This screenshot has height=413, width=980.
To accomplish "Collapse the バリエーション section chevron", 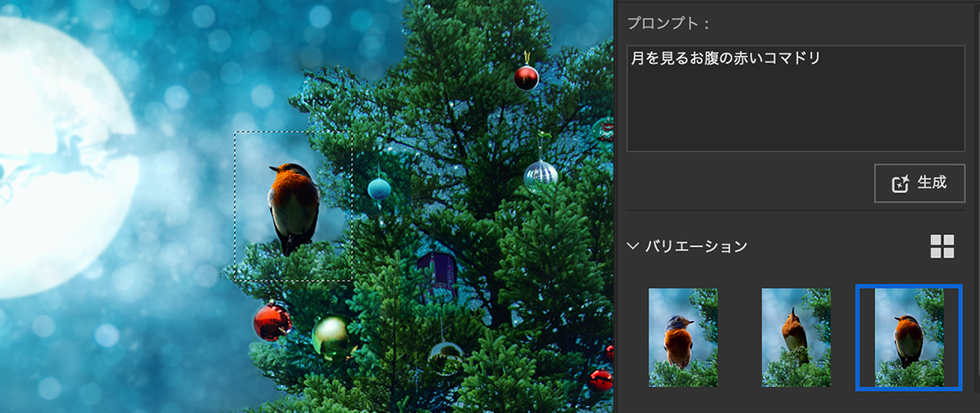I will pyautogui.click(x=633, y=246).
